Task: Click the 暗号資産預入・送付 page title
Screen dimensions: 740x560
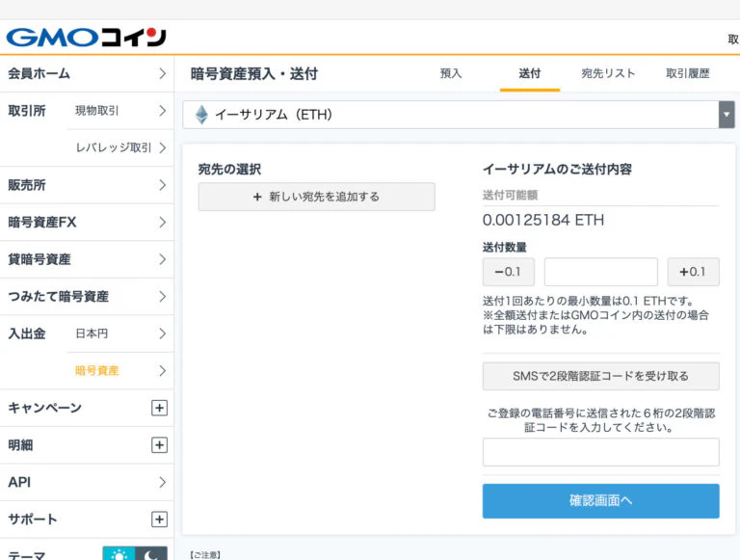Action: 254,73
